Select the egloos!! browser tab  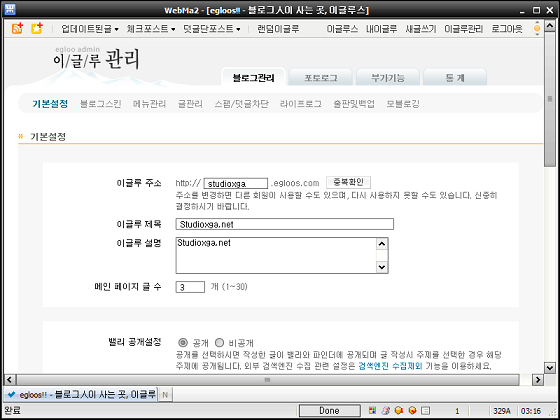point(81,395)
